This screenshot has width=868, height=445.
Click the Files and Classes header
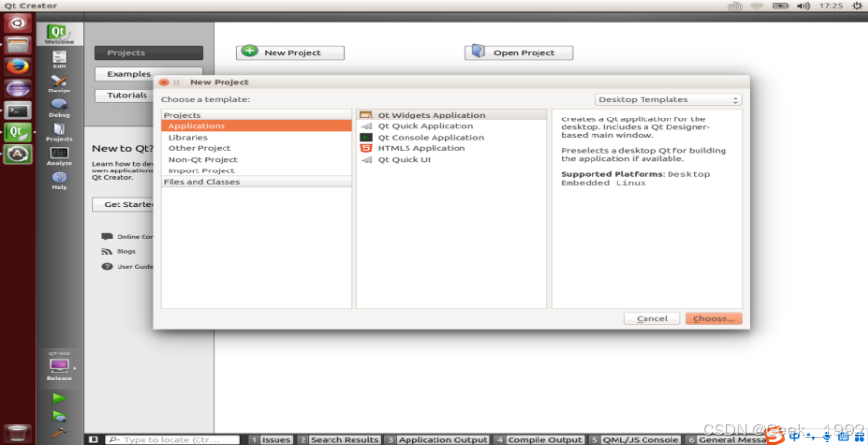[256, 181]
